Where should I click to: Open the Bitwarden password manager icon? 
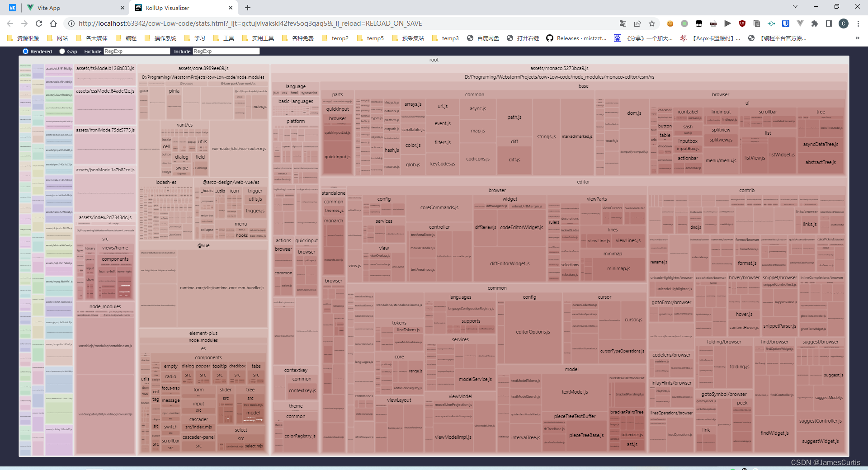click(x=785, y=23)
